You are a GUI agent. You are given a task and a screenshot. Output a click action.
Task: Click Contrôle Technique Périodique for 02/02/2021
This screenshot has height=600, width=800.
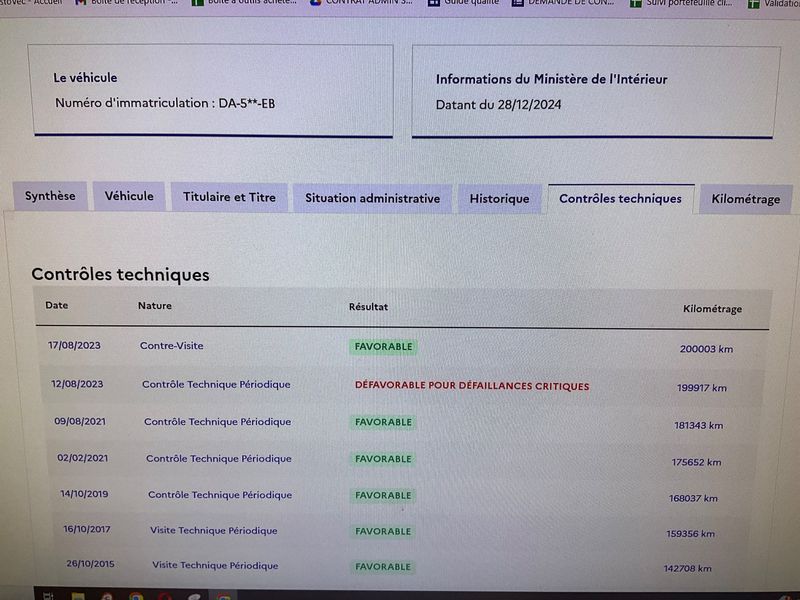pos(219,459)
